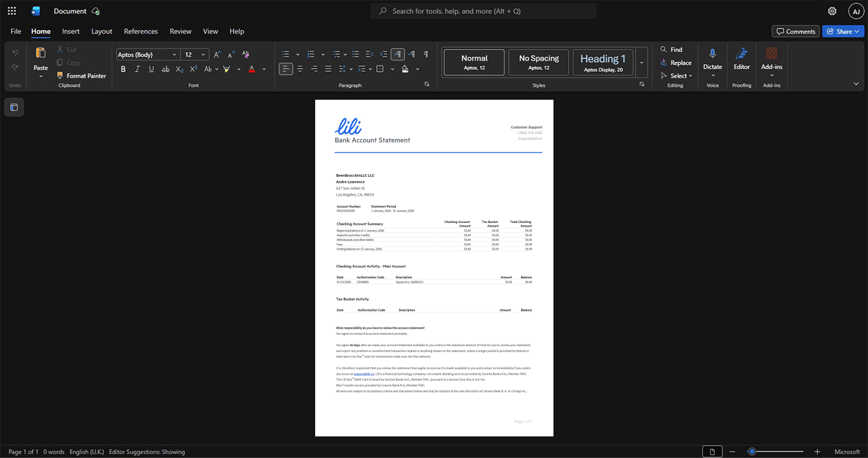Open the settings gear icon
The width and height of the screenshot is (868, 458).
pyautogui.click(x=832, y=11)
